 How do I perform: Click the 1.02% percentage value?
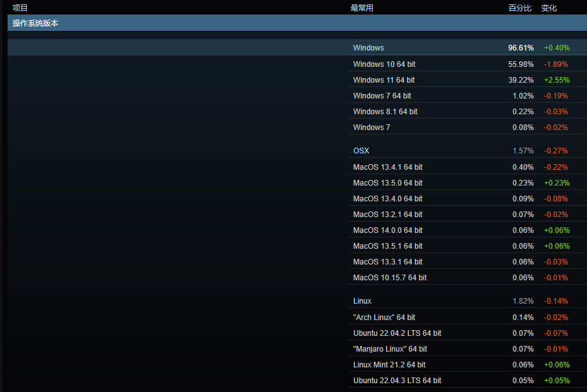point(523,95)
